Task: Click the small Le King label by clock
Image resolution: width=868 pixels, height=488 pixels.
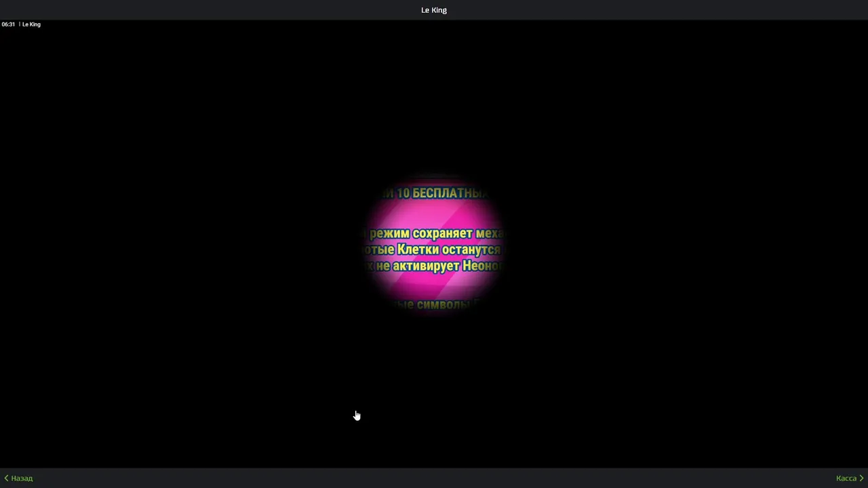Action: 31,24
